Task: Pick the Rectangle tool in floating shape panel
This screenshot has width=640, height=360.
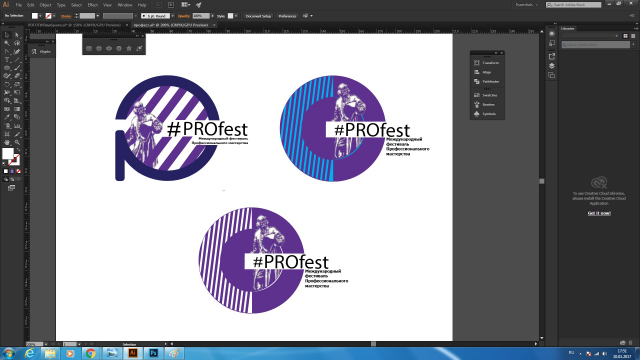Action: click(x=89, y=48)
